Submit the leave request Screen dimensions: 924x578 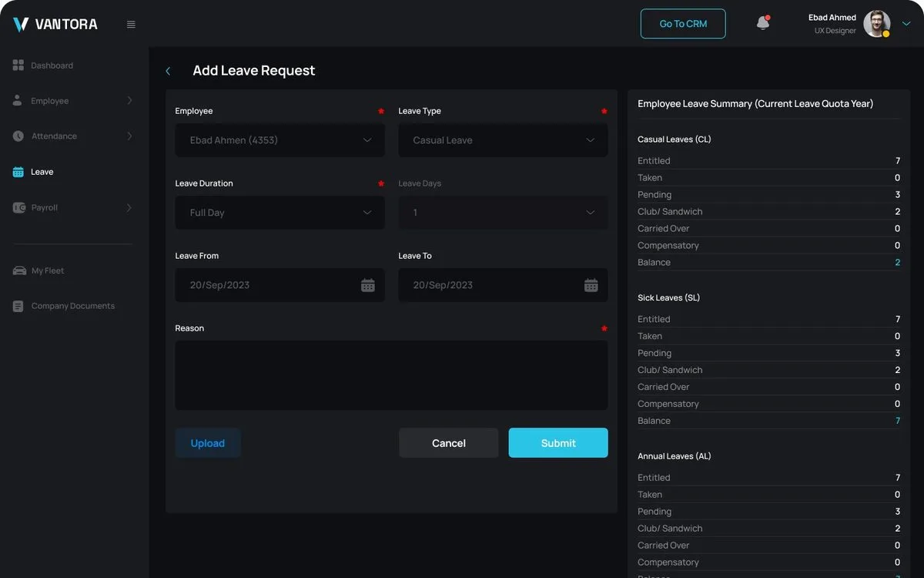(558, 443)
